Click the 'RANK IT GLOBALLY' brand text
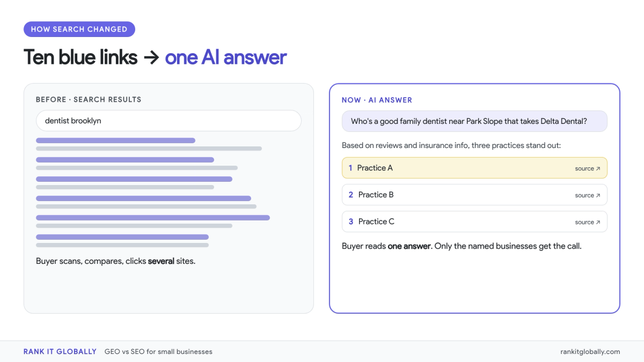Viewport: 644px width, 362px height. [60, 352]
